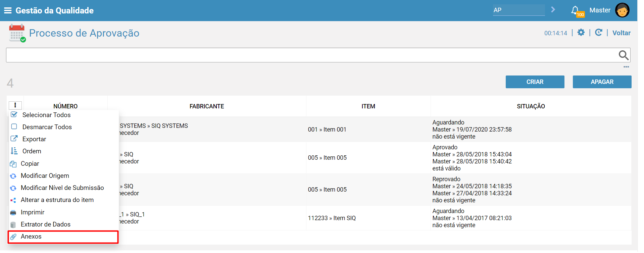Choose Modificar Nível de Submissão
This screenshot has width=644, height=253.
62,188
